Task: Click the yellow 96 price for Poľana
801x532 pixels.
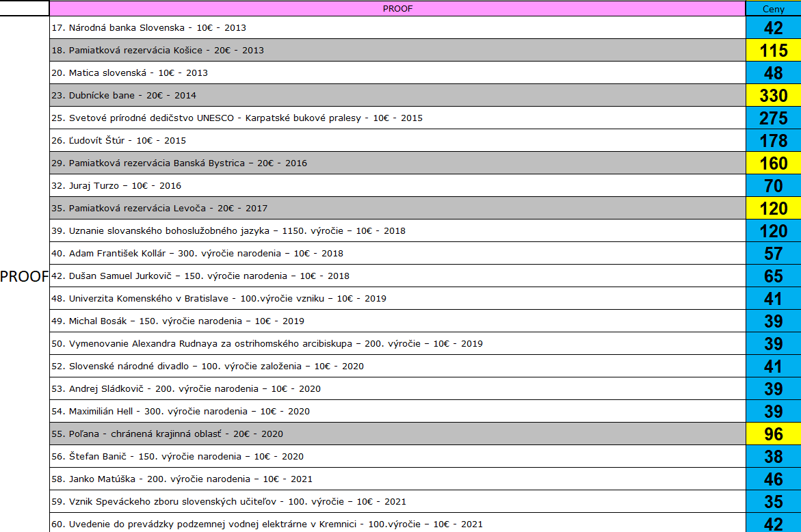Action: click(773, 434)
